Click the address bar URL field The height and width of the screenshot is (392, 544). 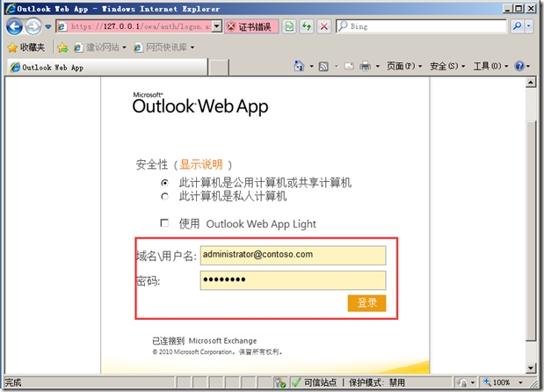point(134,26)
